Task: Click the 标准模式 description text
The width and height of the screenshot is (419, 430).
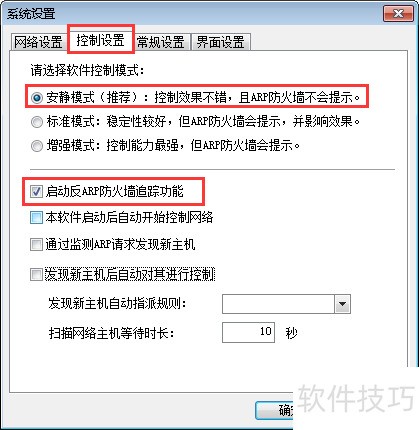Action: (x=203, y=121)
